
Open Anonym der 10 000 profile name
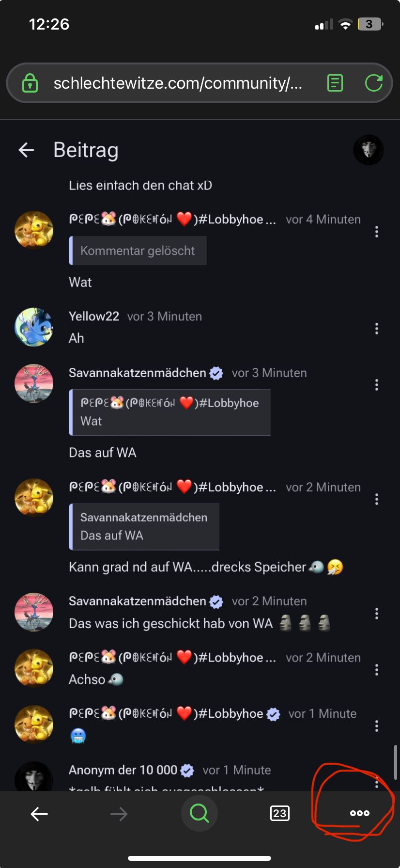(123, 770)
